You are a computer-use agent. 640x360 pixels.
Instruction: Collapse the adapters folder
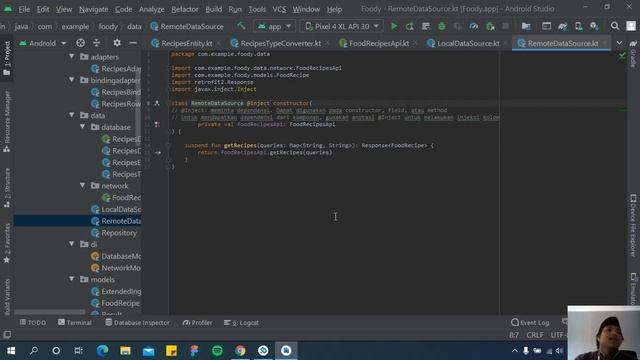pos(72,57)
